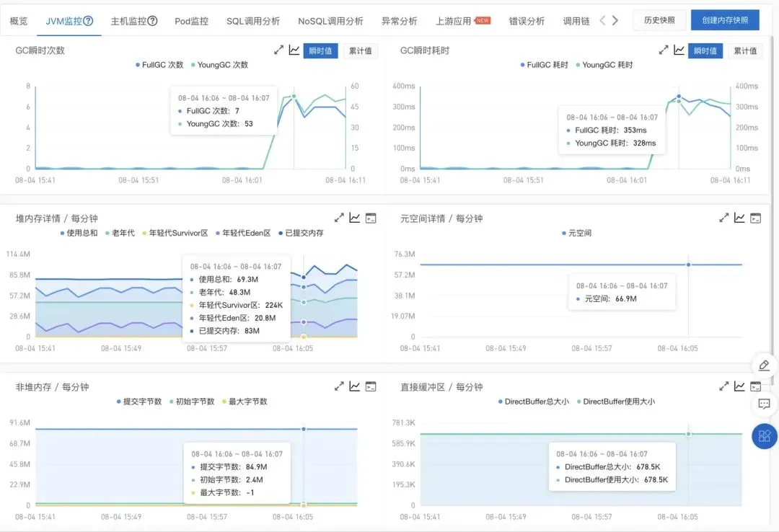Toggle 已提交内存 legend series
Viewport: 779px width, 532px height.
point(301,233)
